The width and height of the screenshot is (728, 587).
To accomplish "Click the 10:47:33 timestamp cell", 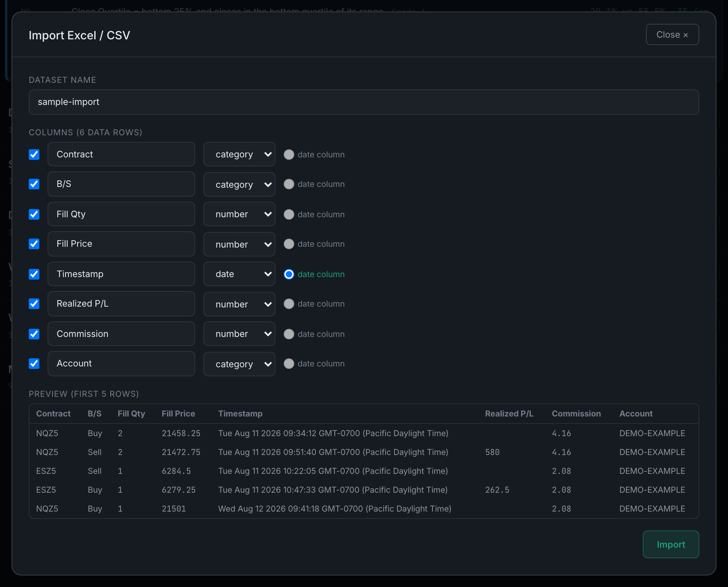I will [x=333, y=490].
